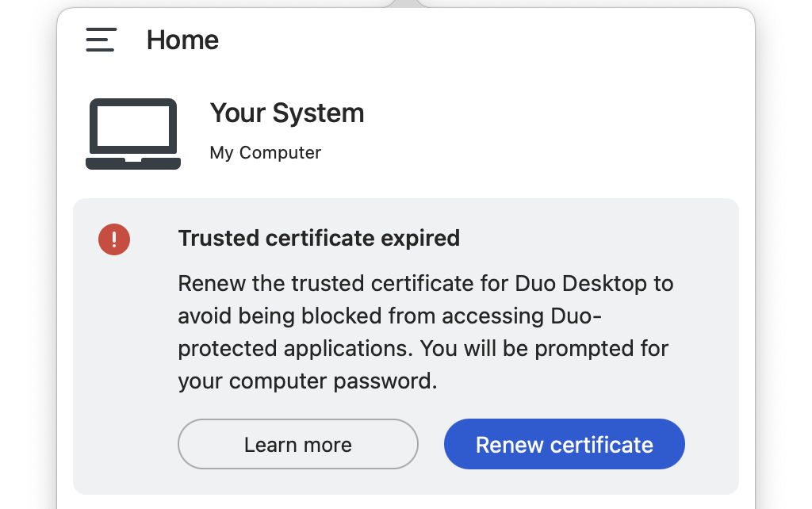The image size is (812, 509).
Task: Click the popover arrow notch at top
Action: tap(405, 3)
